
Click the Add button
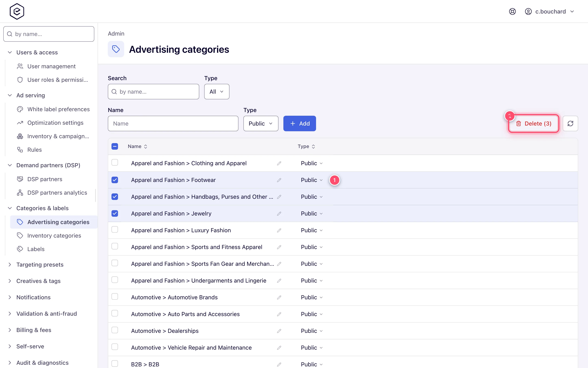point(300,123)
